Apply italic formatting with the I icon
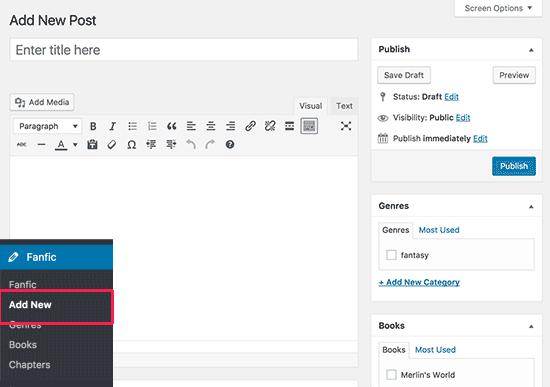The image size is (550, 387). [x=112, y=126]
